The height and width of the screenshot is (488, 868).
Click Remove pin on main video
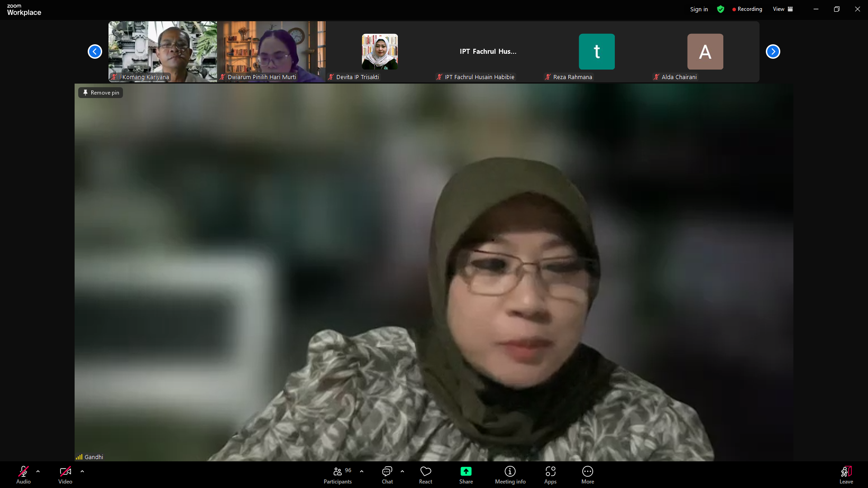[101, 93]
